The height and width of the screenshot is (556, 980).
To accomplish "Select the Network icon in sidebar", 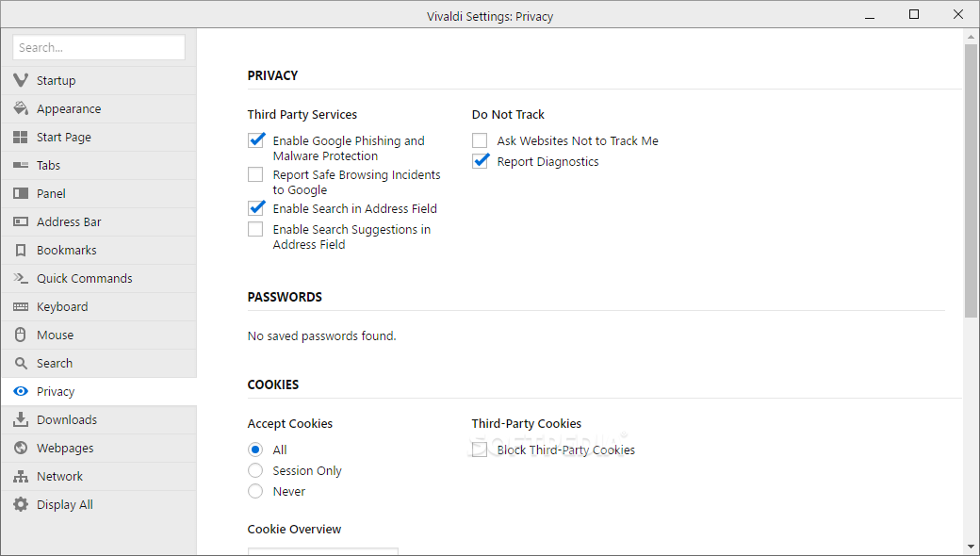I will pos(21,477).
